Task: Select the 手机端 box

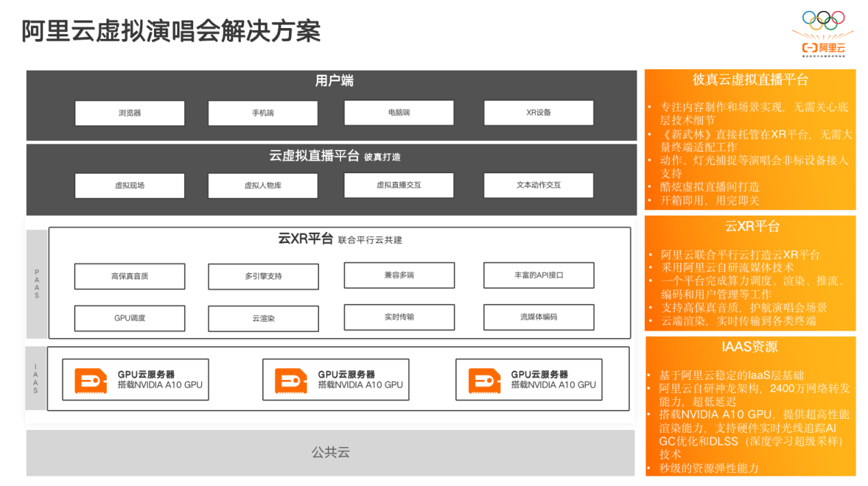Action: tap(263, 113)
